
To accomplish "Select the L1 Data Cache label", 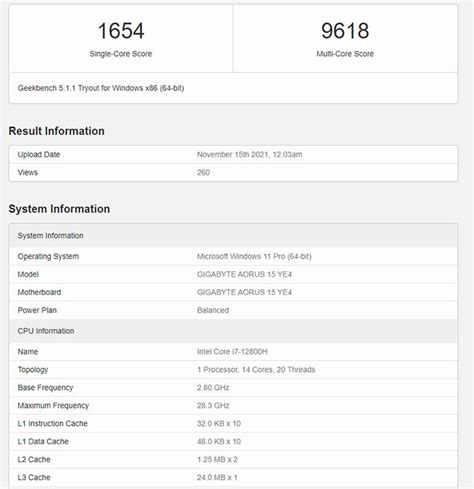I will (x=43, y=441).
